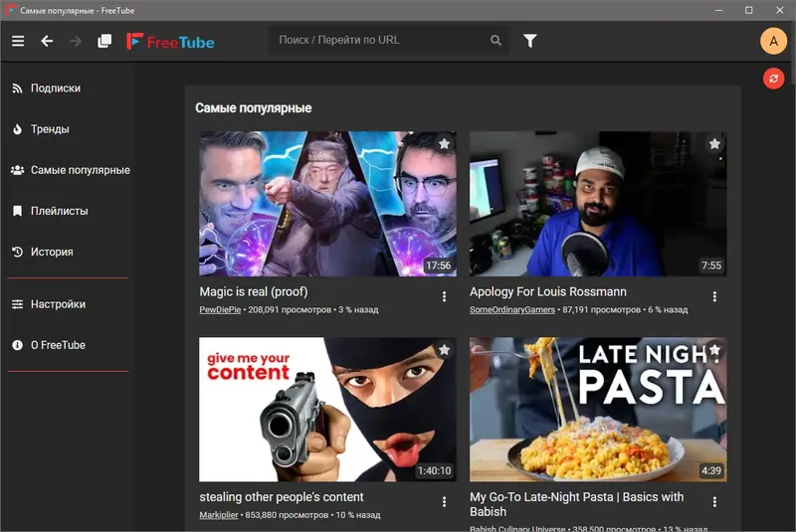Favorite stealing other people's content star
The height and width of the screenshot is (532, 796).
coord(444,349)
